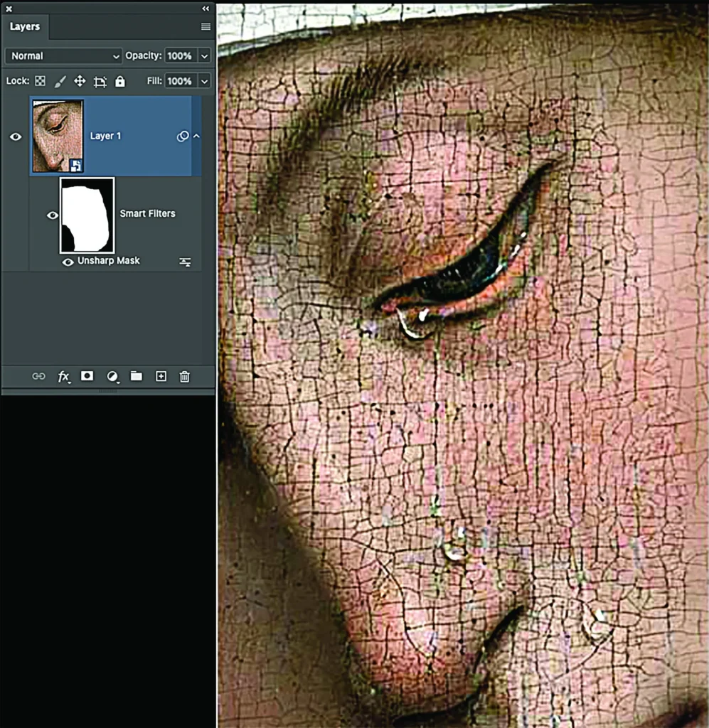Screen dimensions: 709x728
Task: Create a new group folder
Action: (136, 375)
